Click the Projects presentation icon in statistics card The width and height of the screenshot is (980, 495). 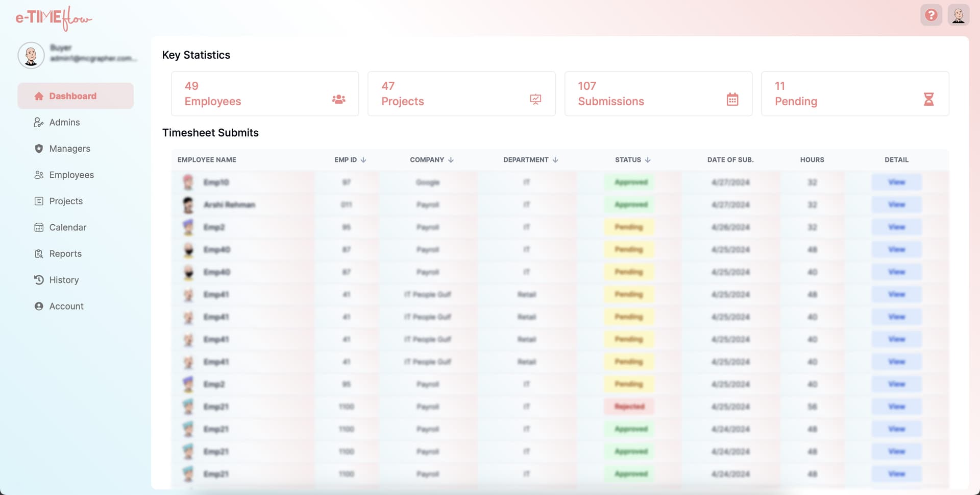(x=535, y=99)
